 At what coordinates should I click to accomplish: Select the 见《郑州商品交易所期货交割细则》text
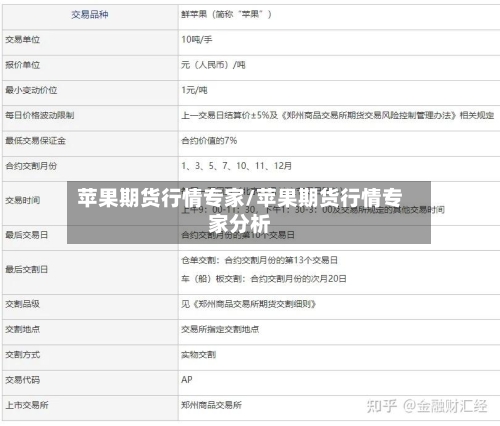(249, 304)
